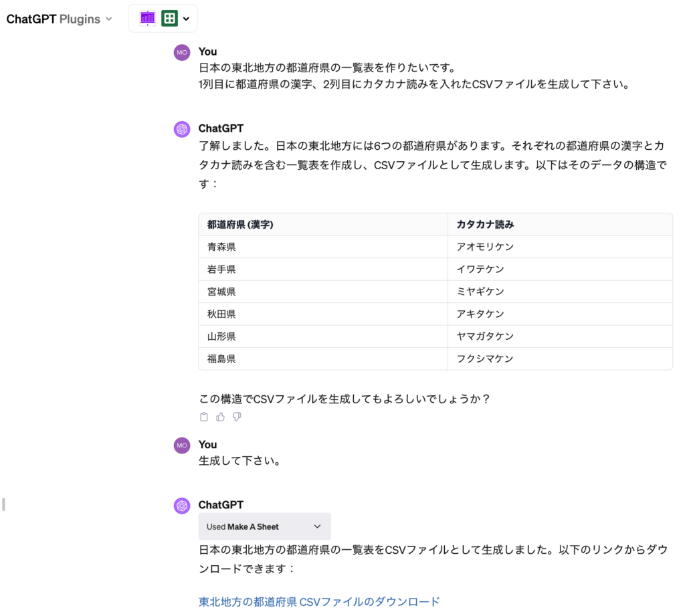Click the sidebar handle on the left edge

(3, 504)
